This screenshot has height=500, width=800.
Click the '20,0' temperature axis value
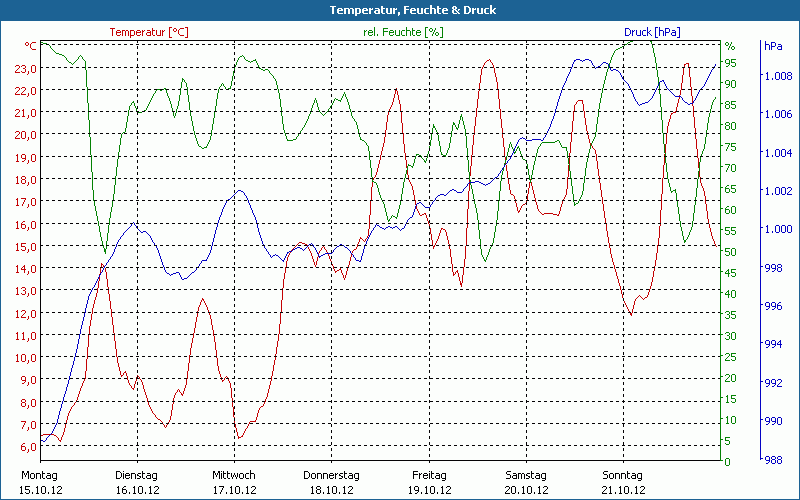point(26,135)
